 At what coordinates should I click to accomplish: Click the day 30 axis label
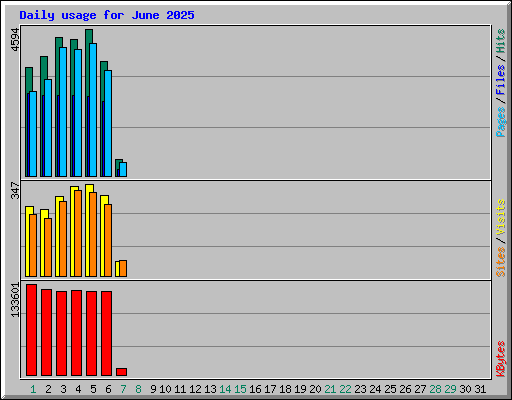tap(465, 389)
